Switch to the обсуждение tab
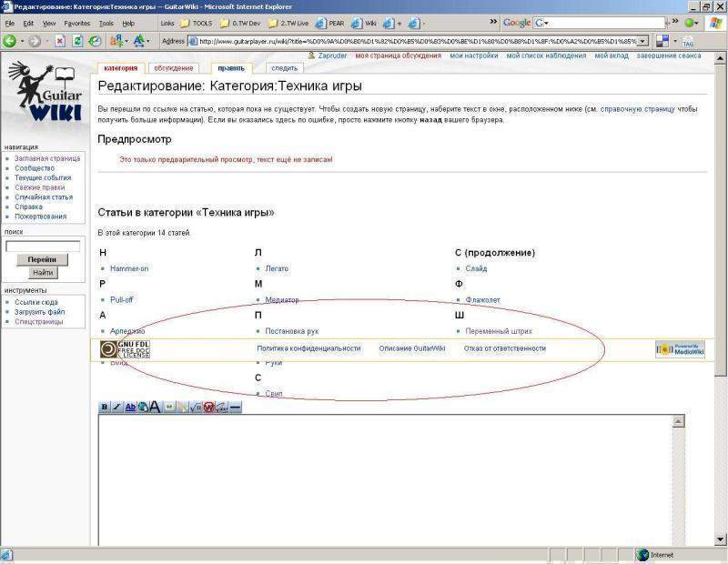Viewport: 728px width, 564px height. click(x=174, y=68)
